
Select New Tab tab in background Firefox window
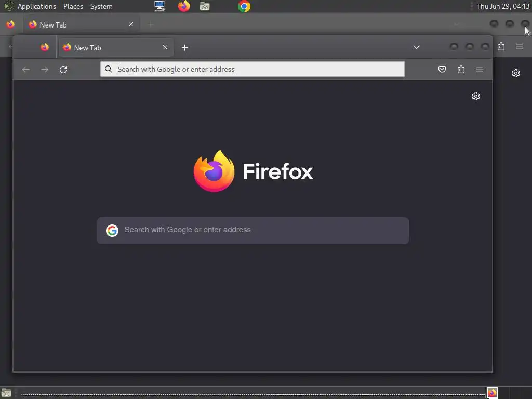click(x=82, y=25)
